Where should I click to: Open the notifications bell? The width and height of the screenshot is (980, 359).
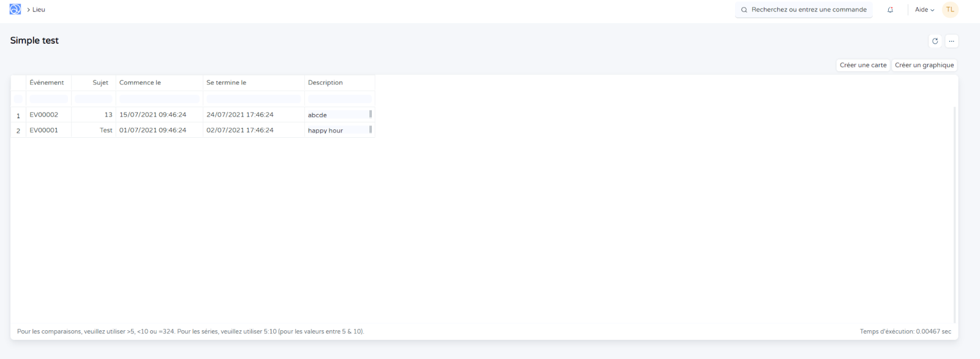[x=890, y=10]
